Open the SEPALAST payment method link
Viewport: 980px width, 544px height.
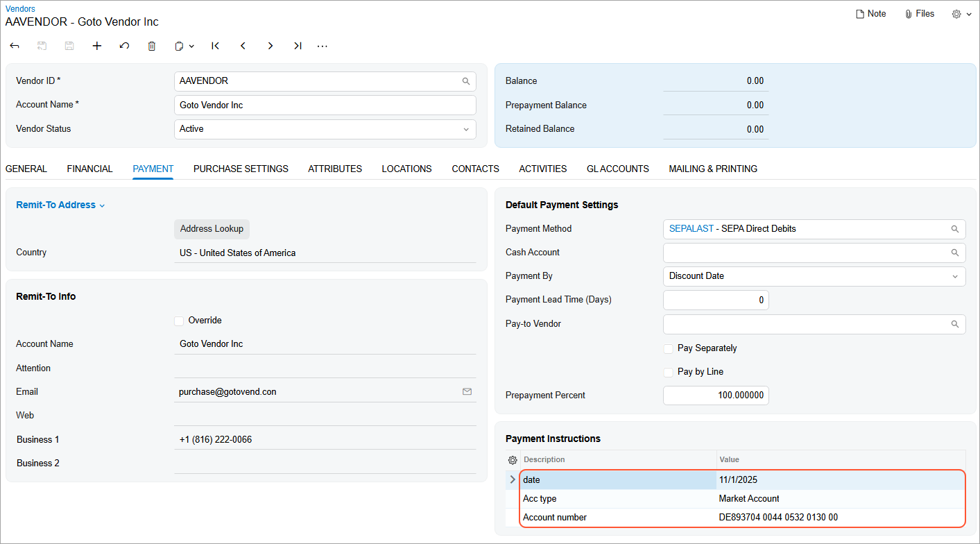click(x=691, y=229)
